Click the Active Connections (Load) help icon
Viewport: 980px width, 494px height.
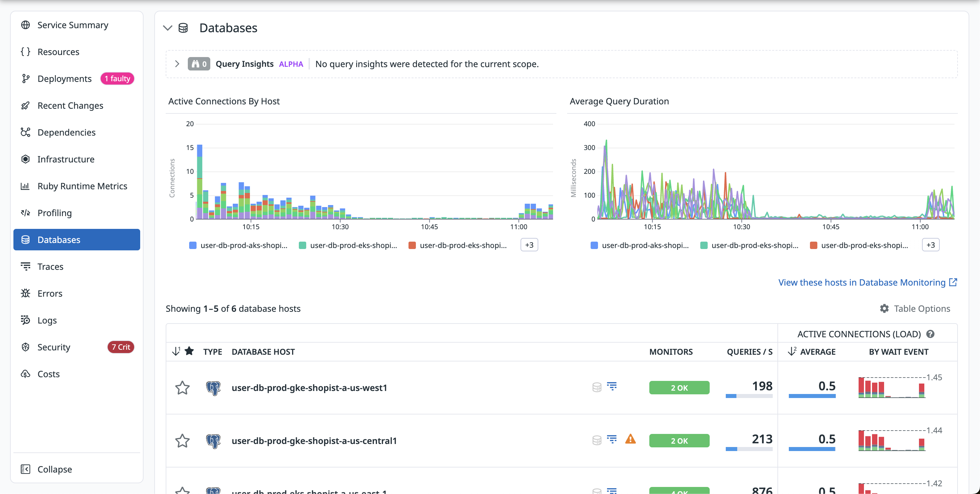click(x=930, y=334)
